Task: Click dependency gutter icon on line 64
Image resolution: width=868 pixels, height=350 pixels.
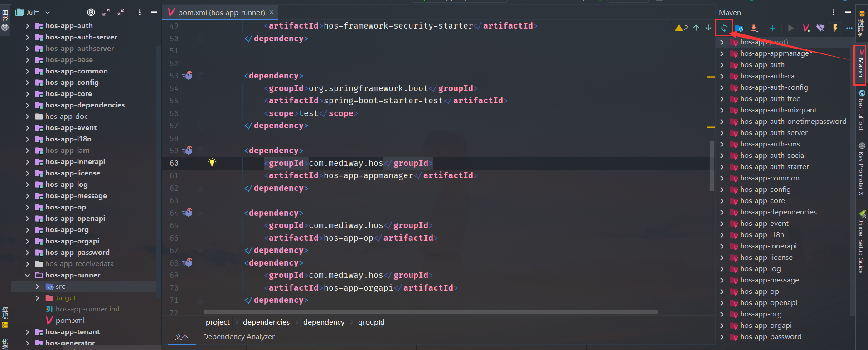Action: coord(188,213)
